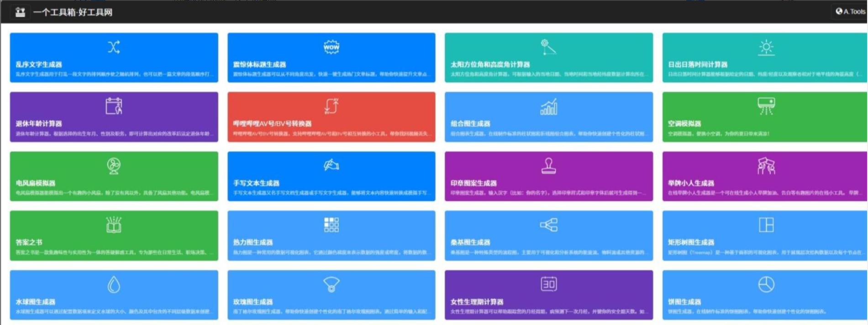The width and height of the screenshot is (868, 325).
Task: Click the AV/BV swap icon on 哔哩哔哩 converter card
Action: pos(331,106)
